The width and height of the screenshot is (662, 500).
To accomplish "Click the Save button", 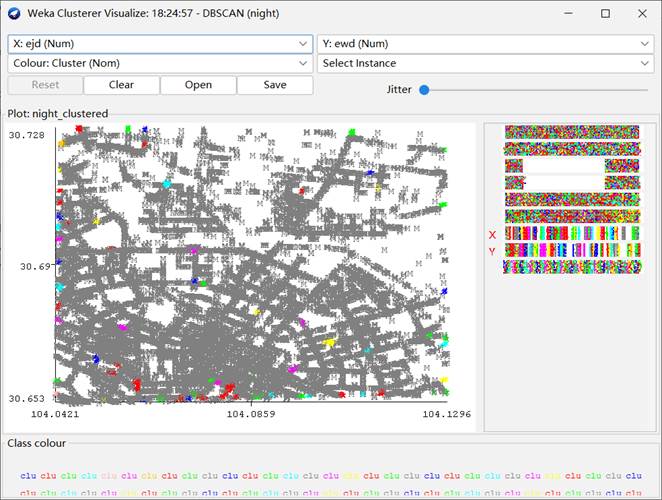I will click(x=275, y=85).
